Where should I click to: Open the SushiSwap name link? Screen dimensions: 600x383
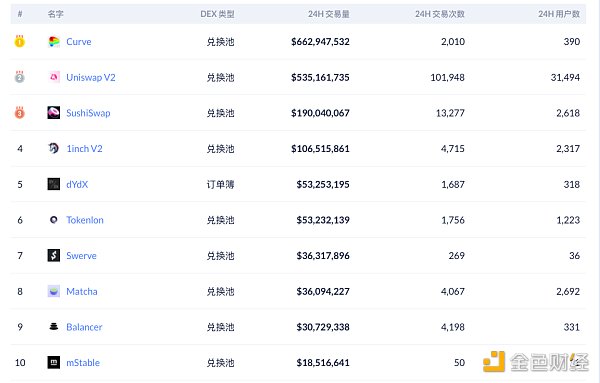88,113
